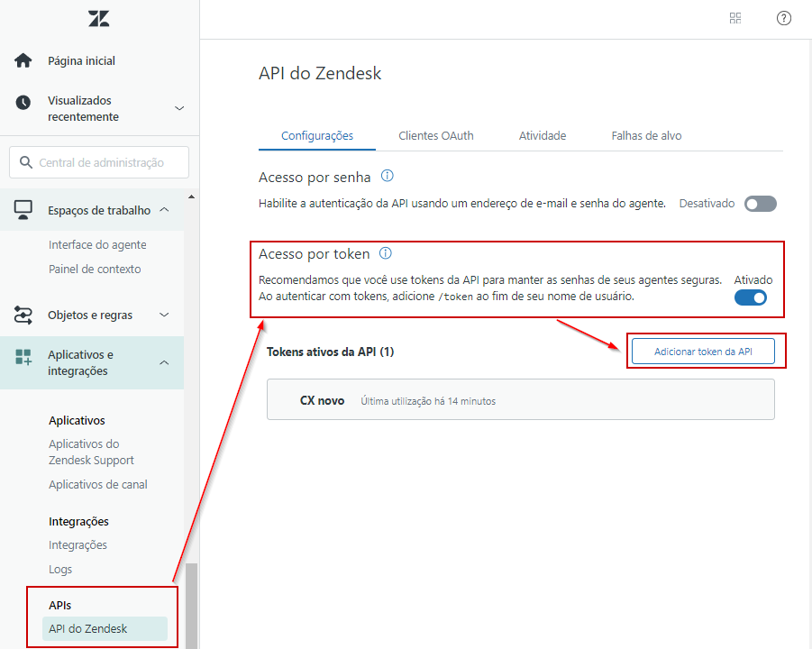Click info icon next to Acesso por token

pos(386,252)
